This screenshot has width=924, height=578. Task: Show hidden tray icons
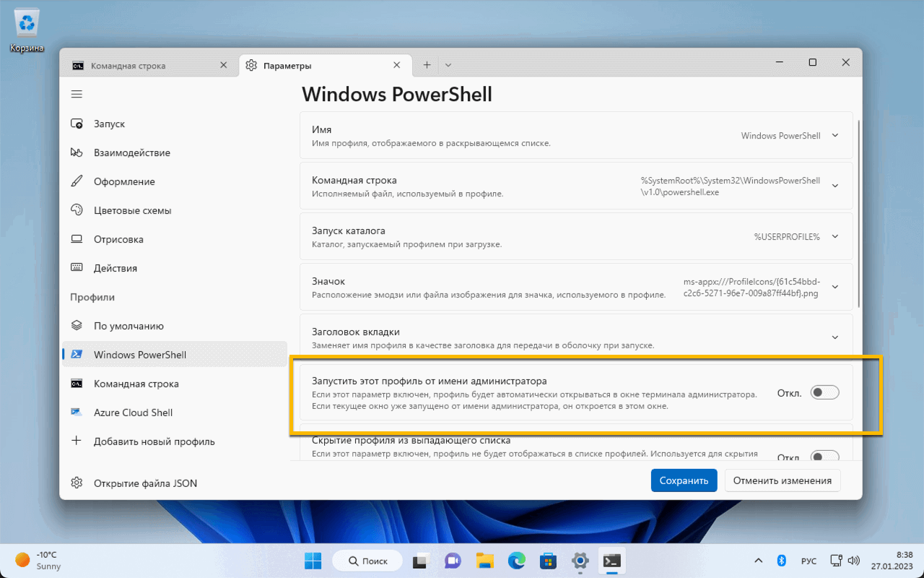(x=758, y=561)
